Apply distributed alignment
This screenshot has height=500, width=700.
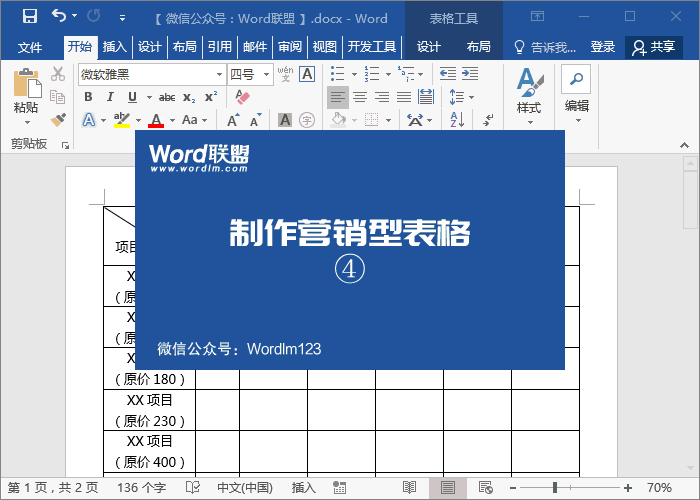426,97
